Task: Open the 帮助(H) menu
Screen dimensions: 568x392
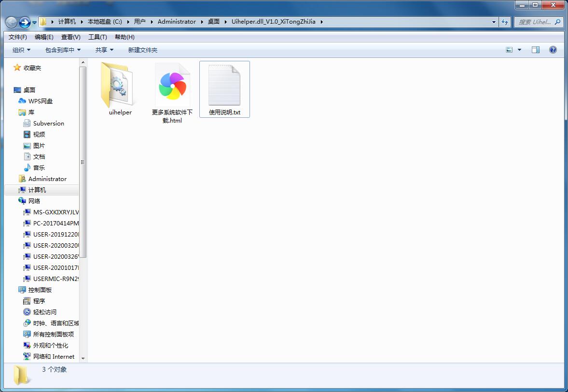Action: [125, 37]
